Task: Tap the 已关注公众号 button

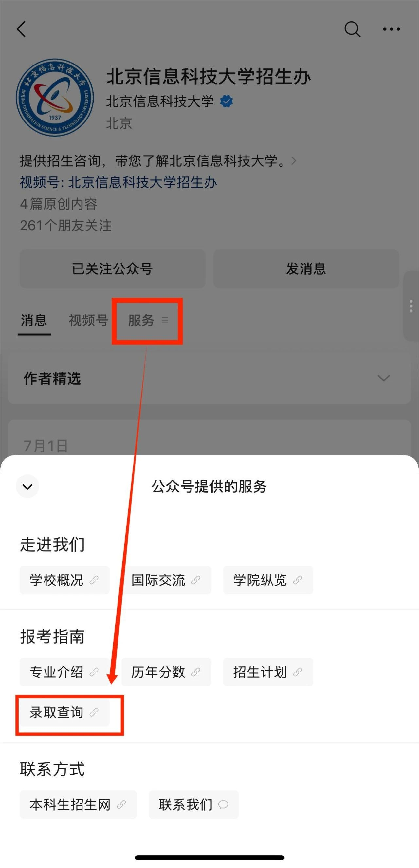Action: [x=113, y=269]
